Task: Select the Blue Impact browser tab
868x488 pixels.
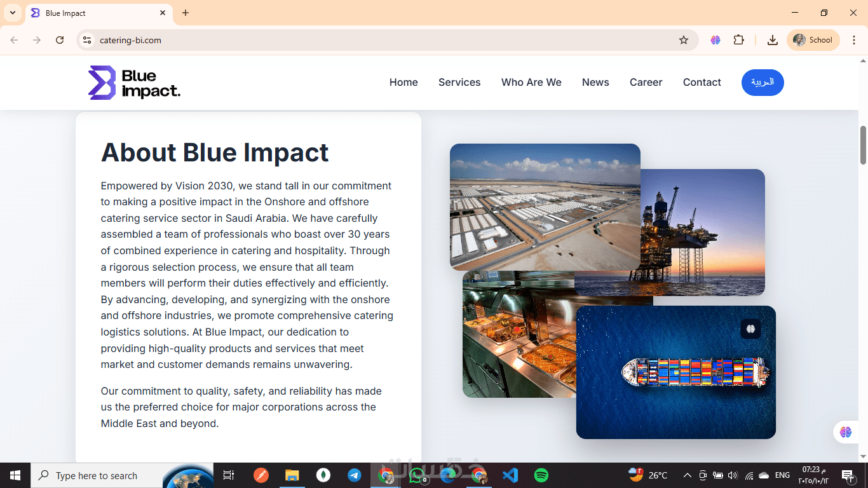Action: tap(98, 13)
